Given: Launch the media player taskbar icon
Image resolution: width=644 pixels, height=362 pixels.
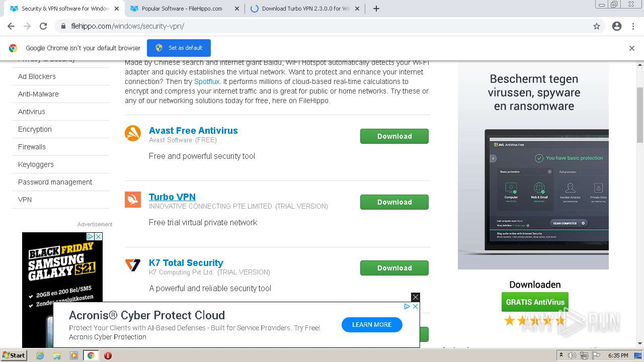Looking at the screenshot, I should [x=74, y=355].
